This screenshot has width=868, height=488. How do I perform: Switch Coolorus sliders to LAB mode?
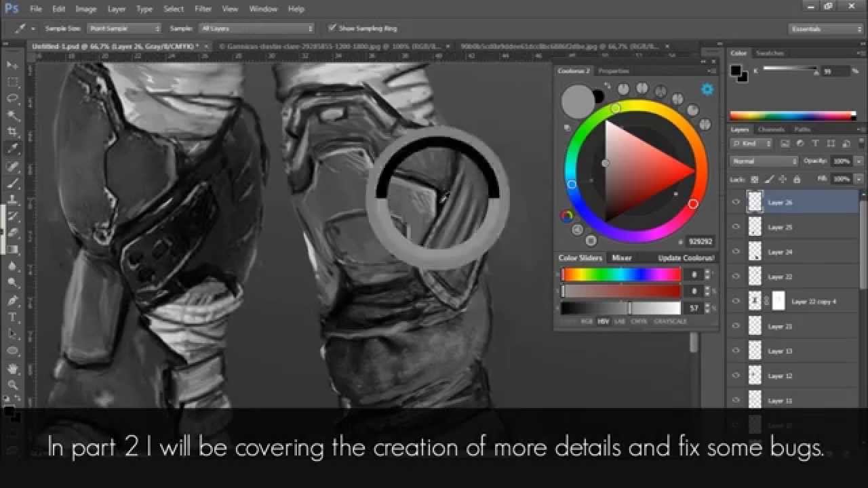click(620, 321)
